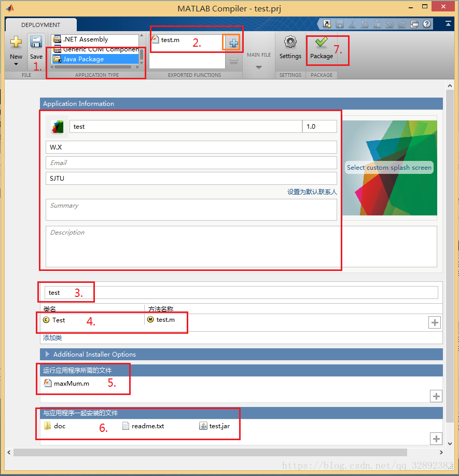Image resolution: width=459 pixels, height=476 pixels.
Task: Click the 类名 column header
Action: coord(49,309)
